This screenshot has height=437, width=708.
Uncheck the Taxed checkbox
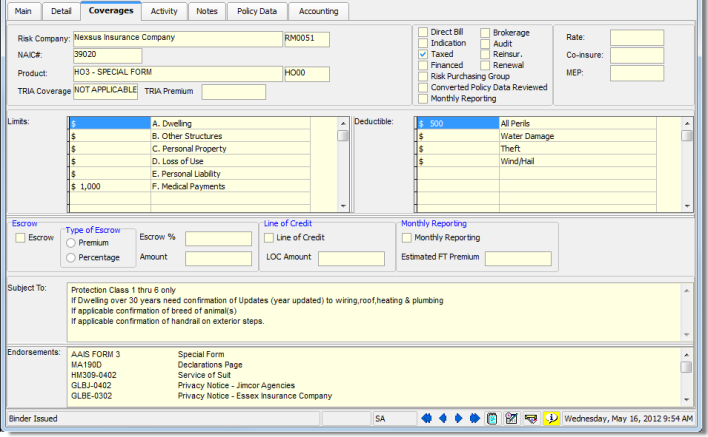click(x=423, y=54)
